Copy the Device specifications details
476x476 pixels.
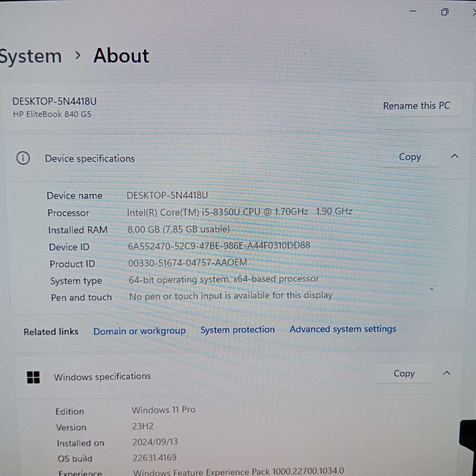click(410, 157)
